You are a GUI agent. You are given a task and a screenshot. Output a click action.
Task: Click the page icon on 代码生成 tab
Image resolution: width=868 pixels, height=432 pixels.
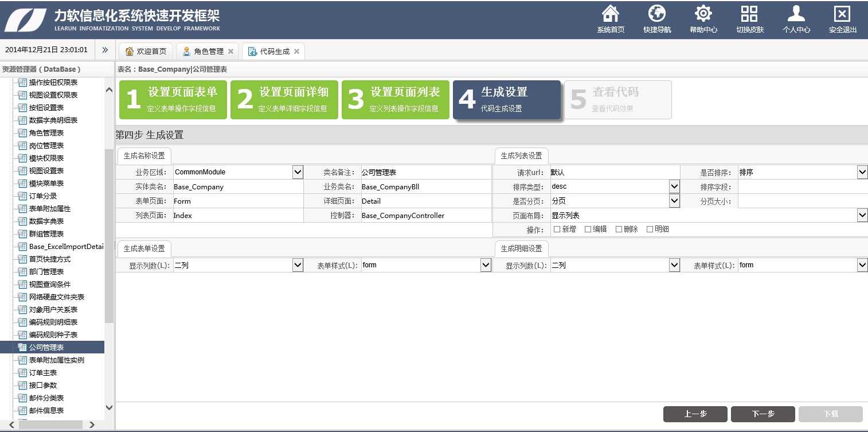252,51
